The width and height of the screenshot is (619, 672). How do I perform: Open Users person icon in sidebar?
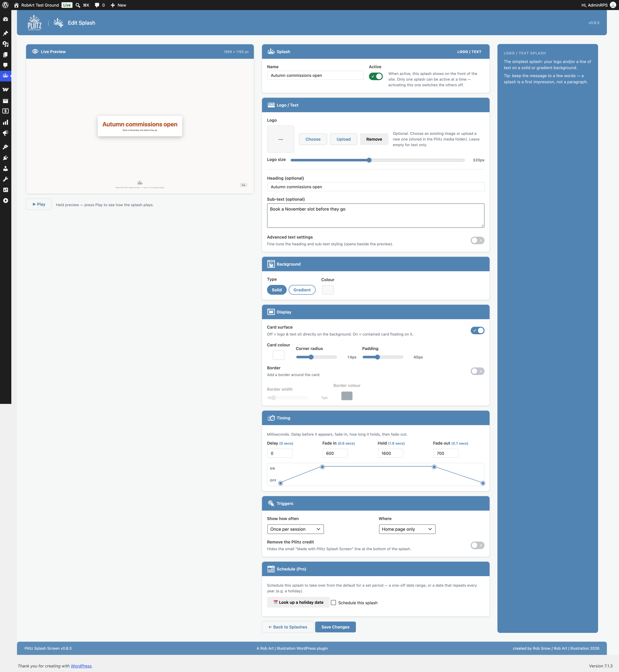point(5,168)
